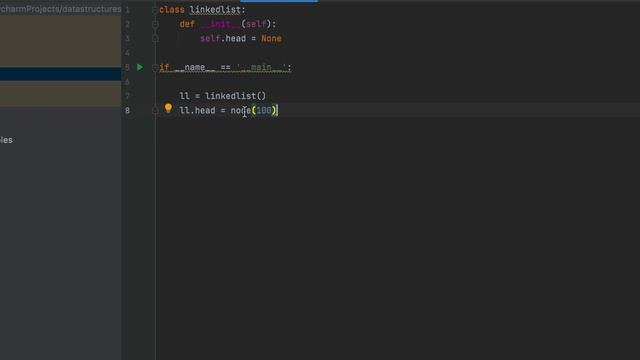Click line number 7 in gutter
640x360 pixels.
tap(127, 96)
